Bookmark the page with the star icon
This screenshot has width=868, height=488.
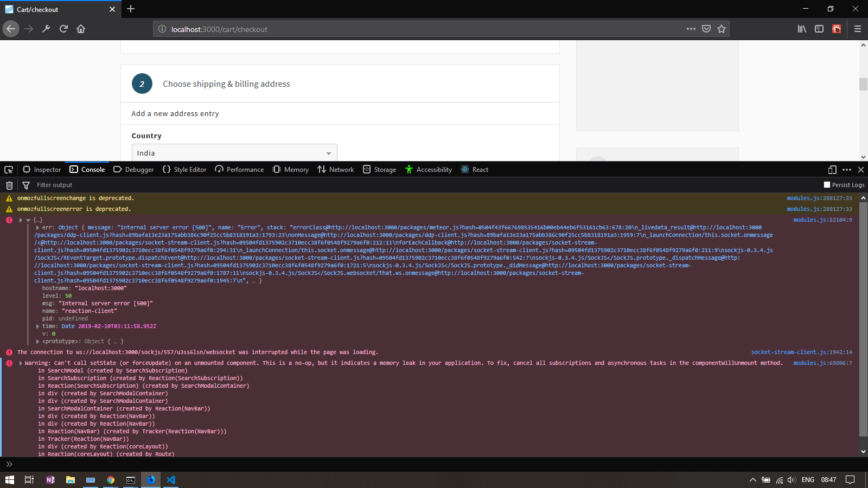click(x=722, y=29)
